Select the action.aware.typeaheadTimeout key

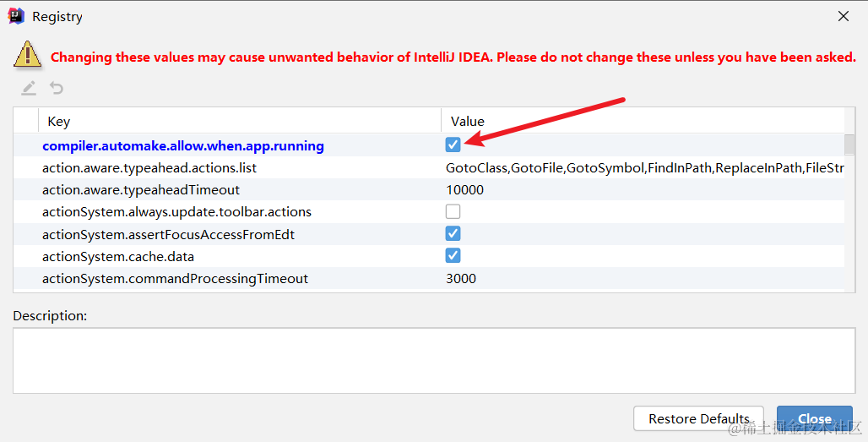pos(141,190)
